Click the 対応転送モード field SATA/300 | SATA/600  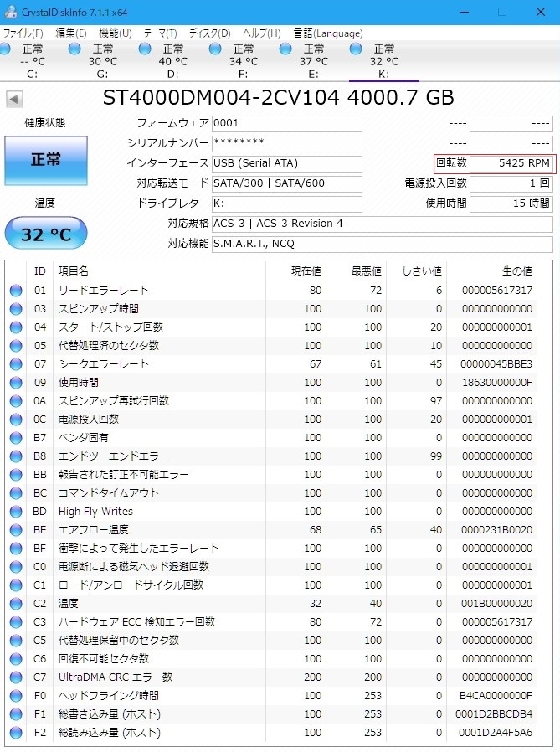pyautogui.click(x=287, y=183)
